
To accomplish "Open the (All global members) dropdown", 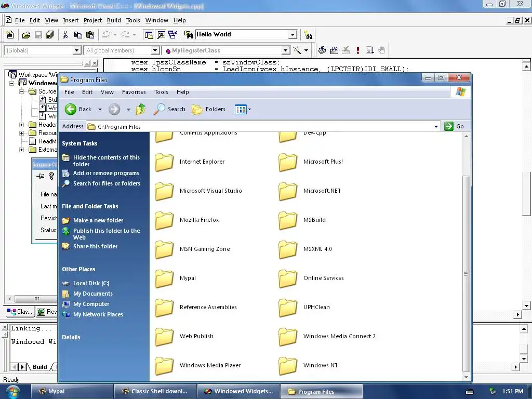I will point(155,50).
